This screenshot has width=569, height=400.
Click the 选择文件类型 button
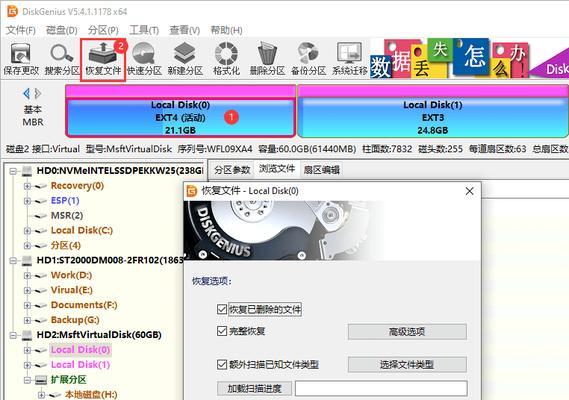pos(407,364)
